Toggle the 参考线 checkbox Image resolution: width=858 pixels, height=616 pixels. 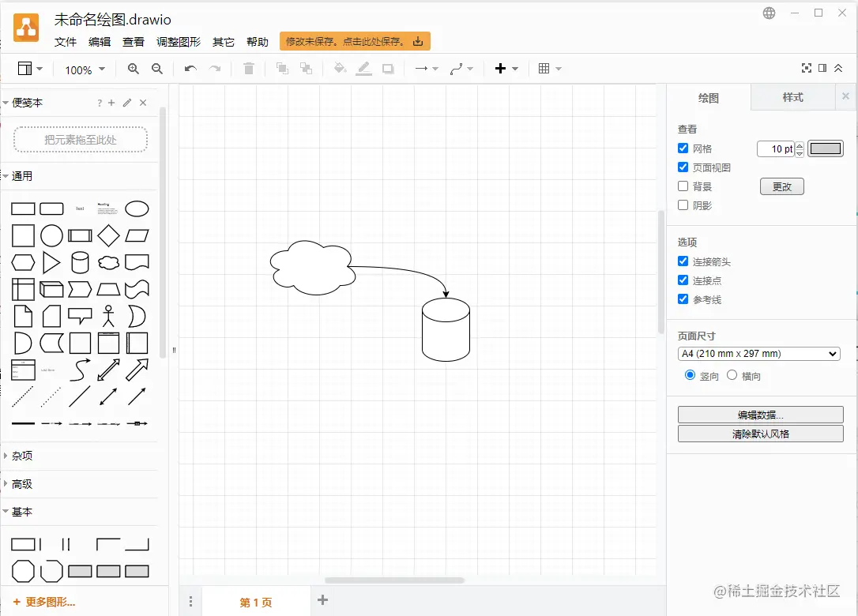[683, 299]
